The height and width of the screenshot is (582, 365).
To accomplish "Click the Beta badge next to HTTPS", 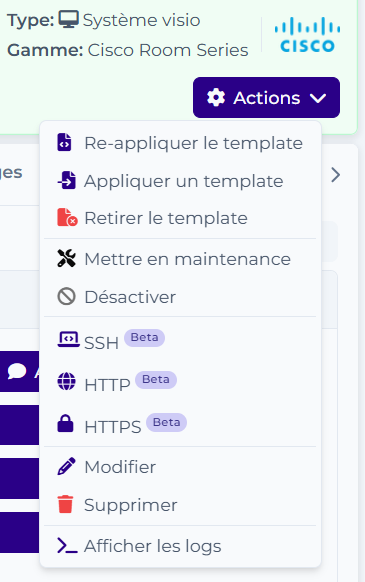I will [166, 422].
